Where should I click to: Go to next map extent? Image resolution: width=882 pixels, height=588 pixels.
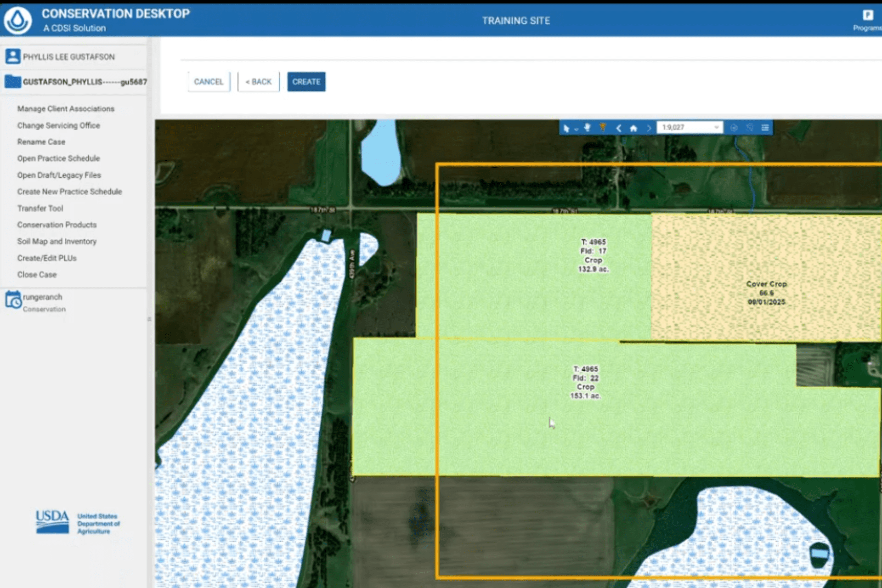click(x=649, y=128)
